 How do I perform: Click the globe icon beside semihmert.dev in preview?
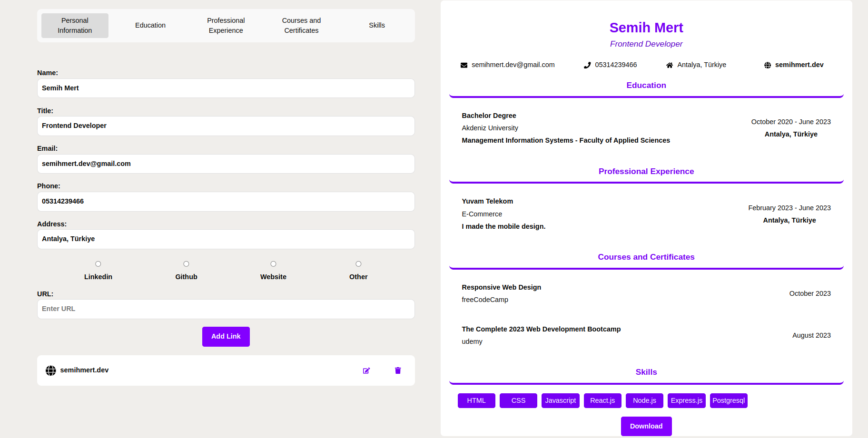tap(767, 65)
